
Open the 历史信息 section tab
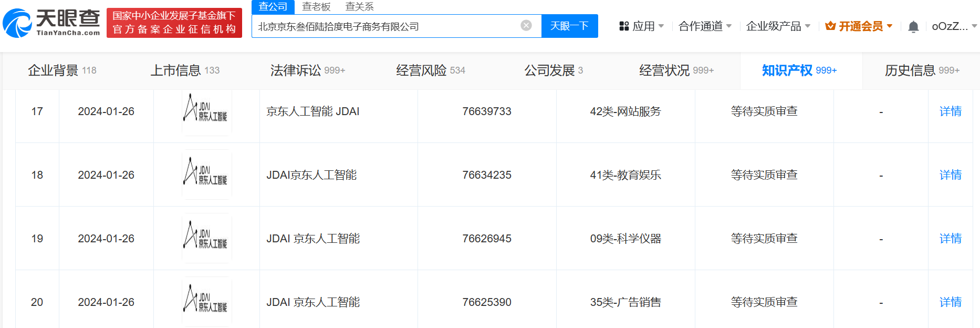tap(922, 70)
